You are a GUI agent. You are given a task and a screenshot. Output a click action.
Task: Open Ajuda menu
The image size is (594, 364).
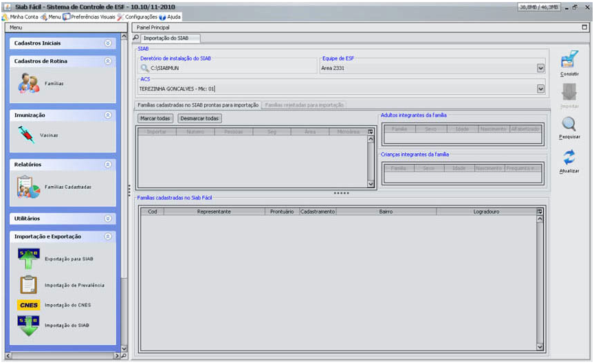(170, 16)
